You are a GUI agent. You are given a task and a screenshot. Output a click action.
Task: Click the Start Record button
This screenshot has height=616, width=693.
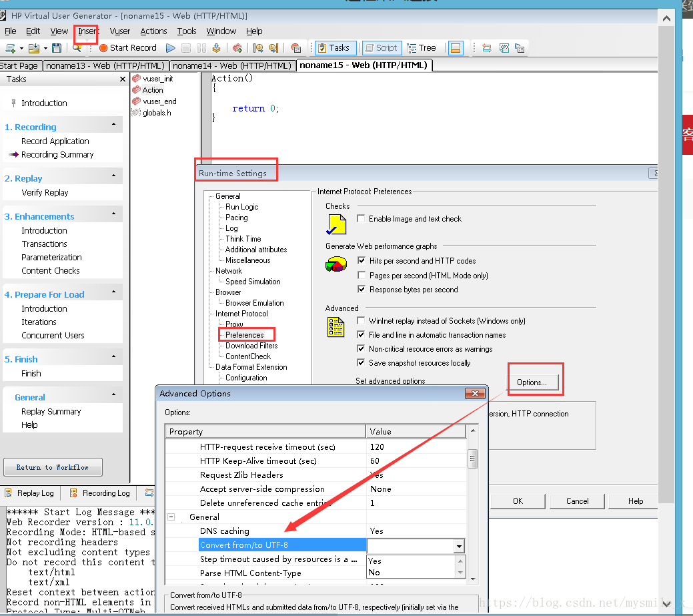click(x=127, y=48)
